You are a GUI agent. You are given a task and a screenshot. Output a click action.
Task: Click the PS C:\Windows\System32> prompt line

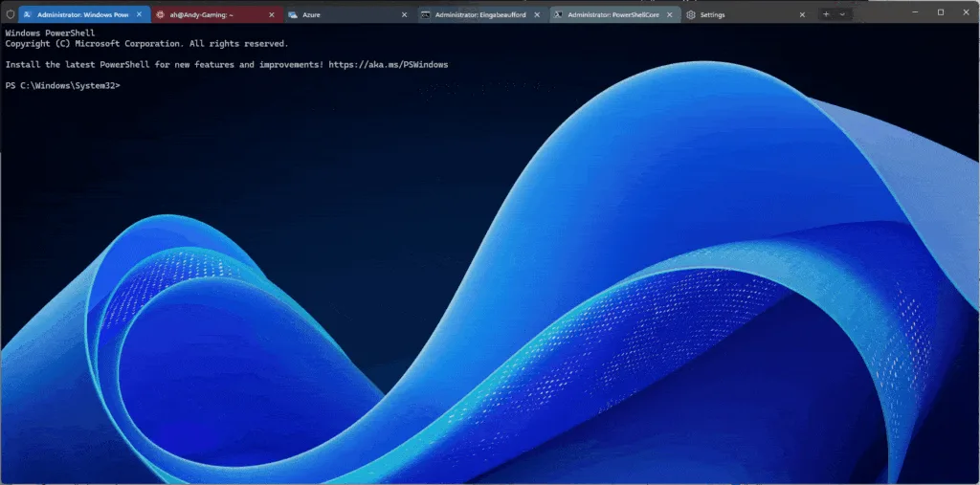62,86
